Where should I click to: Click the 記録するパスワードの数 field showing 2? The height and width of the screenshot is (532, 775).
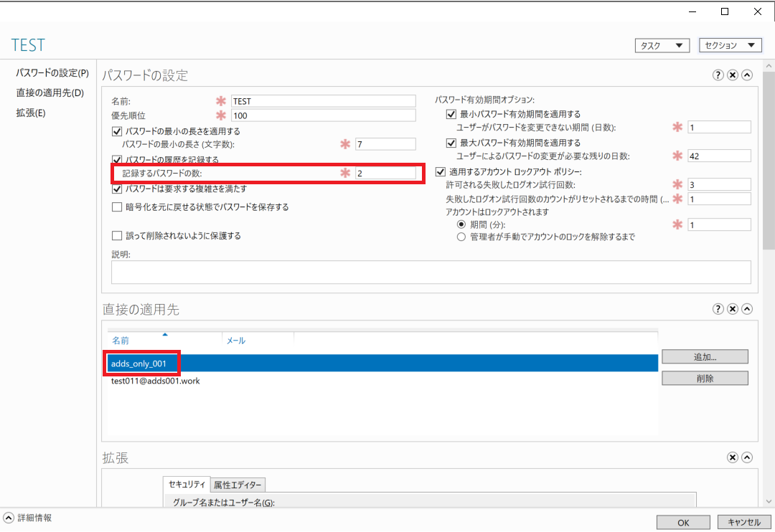(385, 173)
